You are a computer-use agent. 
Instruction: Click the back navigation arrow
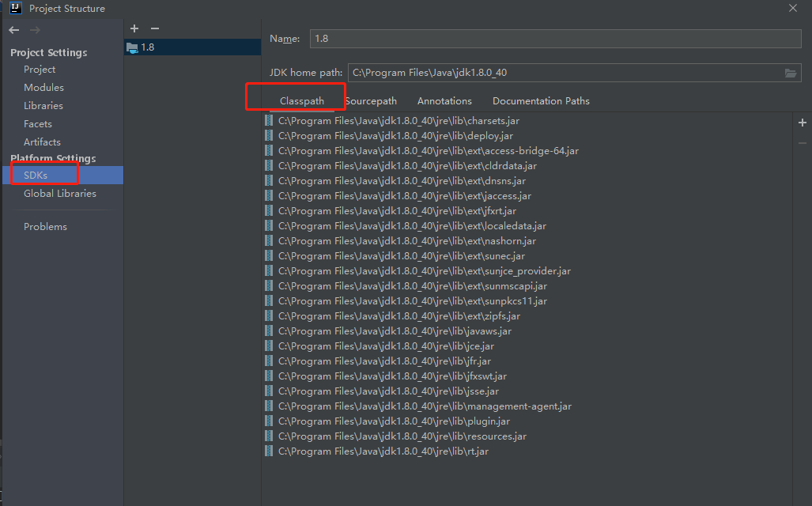click(x=13, y=29)
